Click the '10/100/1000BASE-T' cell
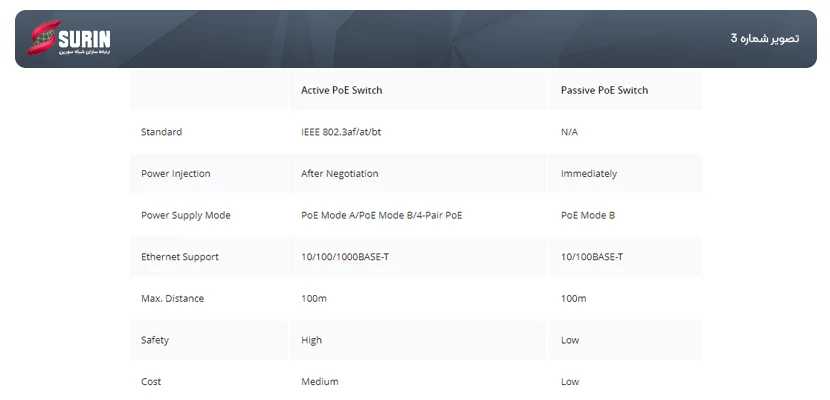The height and width of the screenshot is (400, 830). click(x=345, y=257)
